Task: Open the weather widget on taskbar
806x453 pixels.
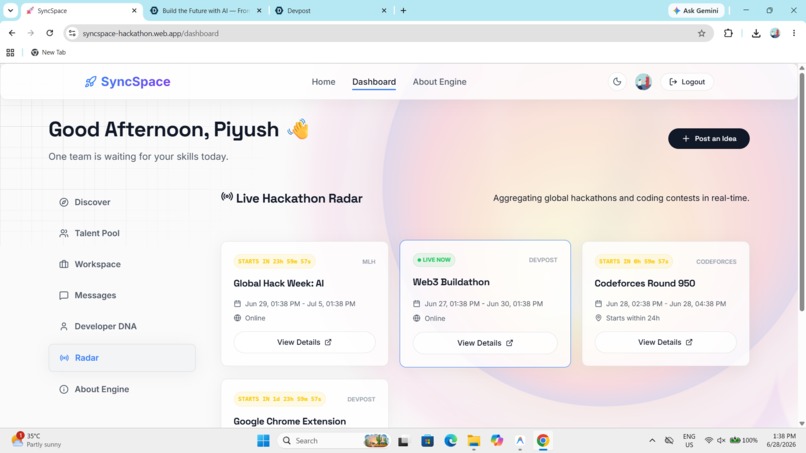Action: tap(36, 440)
